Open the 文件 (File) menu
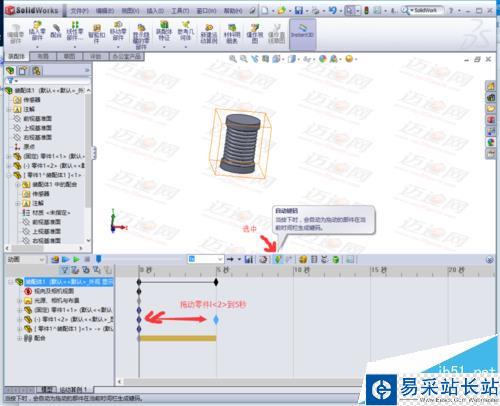This screenshot has width=500, height=406. tap(79, 11)
